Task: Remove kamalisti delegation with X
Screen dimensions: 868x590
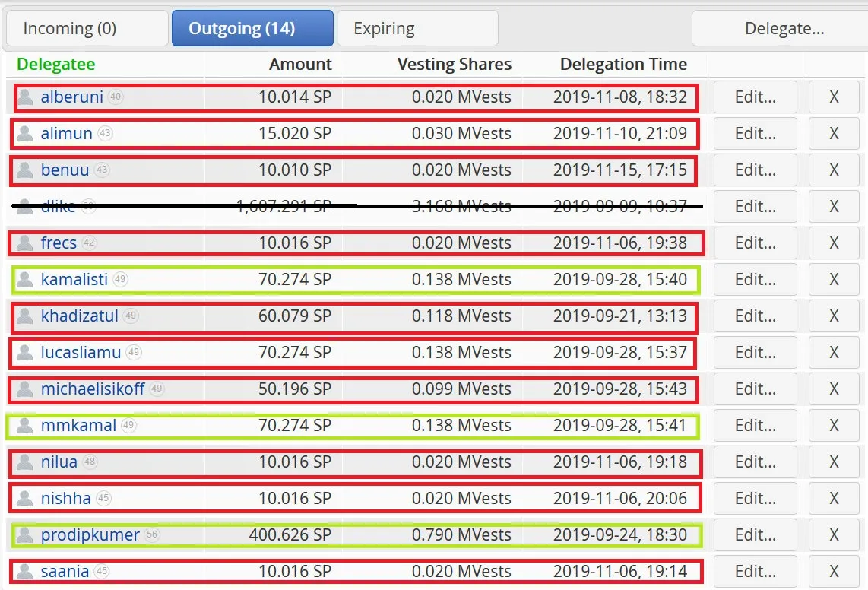Action: tap(834, 280)
